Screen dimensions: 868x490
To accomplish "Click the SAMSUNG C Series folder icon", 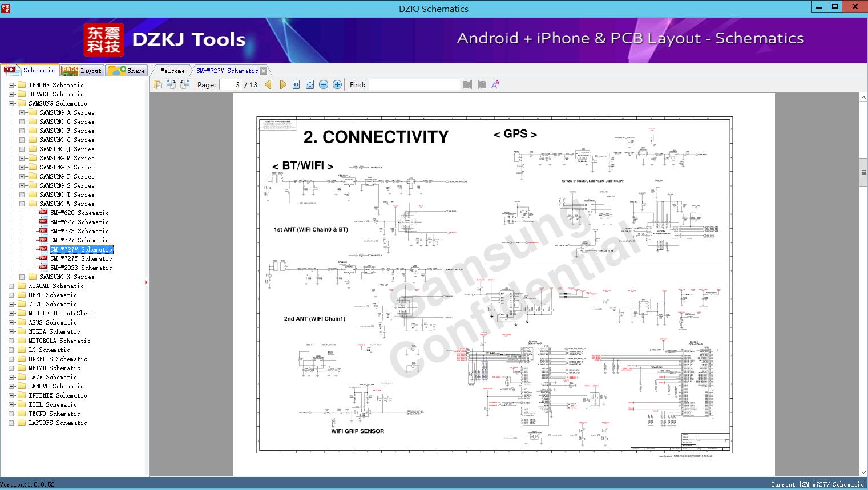I will pyautogui.click(x=33, y=122).
